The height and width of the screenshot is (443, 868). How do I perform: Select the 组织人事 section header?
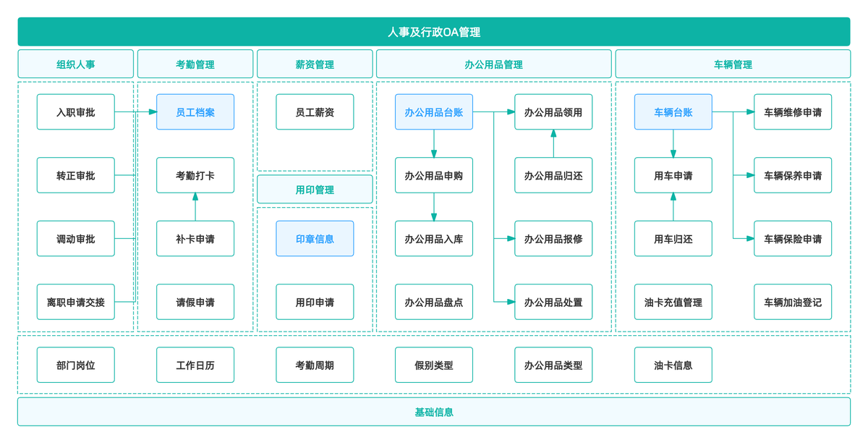75,64
